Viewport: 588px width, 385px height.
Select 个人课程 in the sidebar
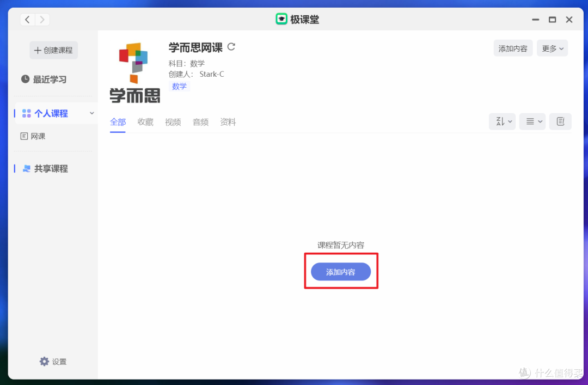[x=56, y=113]
